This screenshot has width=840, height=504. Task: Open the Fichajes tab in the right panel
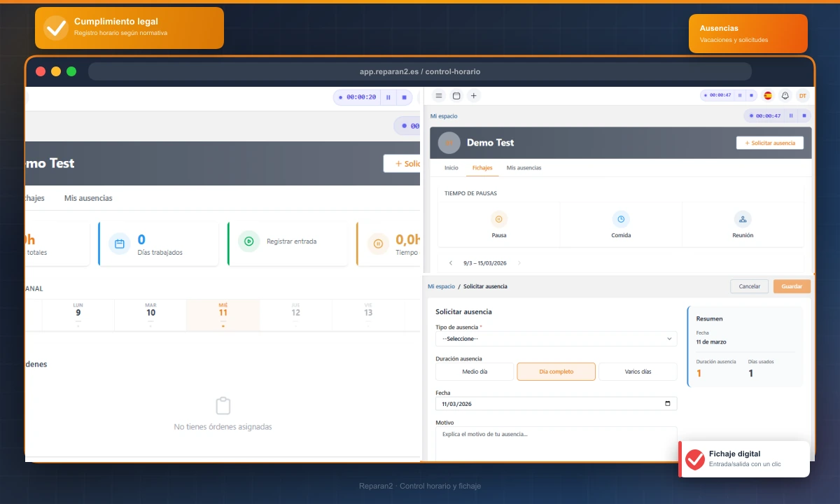coord(482,168)
